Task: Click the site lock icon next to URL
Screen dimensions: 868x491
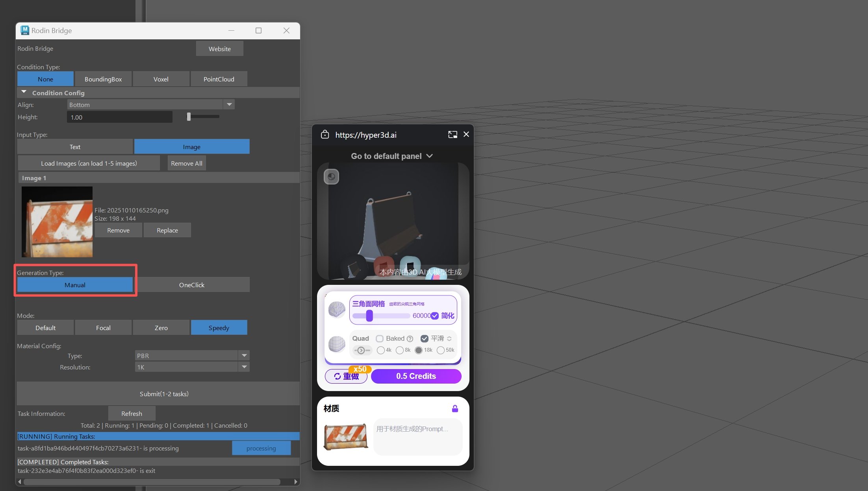Action: (x=325, y=135)
